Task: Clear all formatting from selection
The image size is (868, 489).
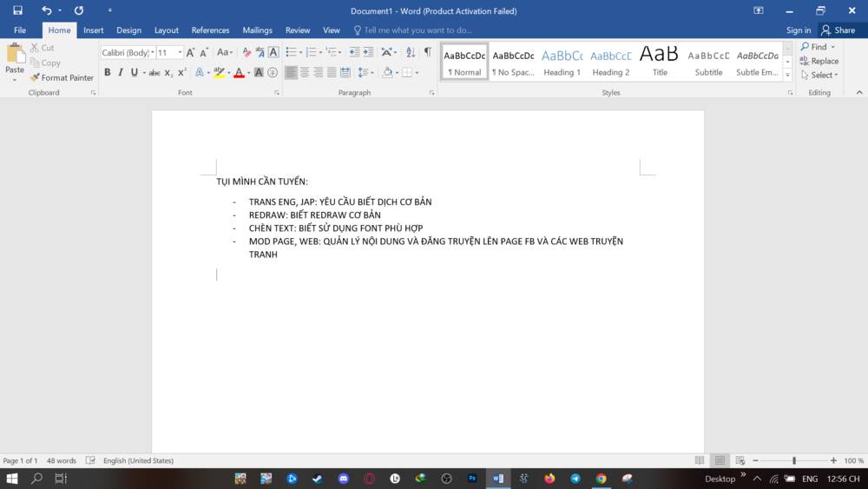Action: tap(247, 52)
